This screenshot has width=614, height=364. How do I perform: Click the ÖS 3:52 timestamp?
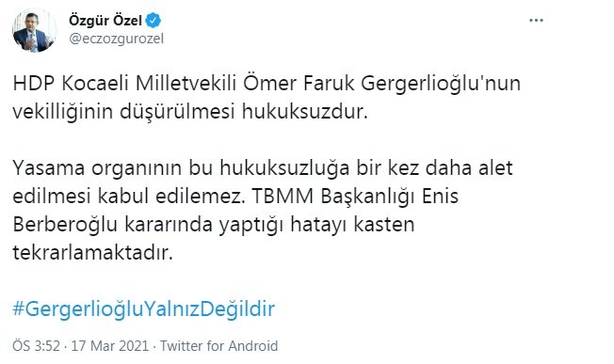(x=37, y=346)
